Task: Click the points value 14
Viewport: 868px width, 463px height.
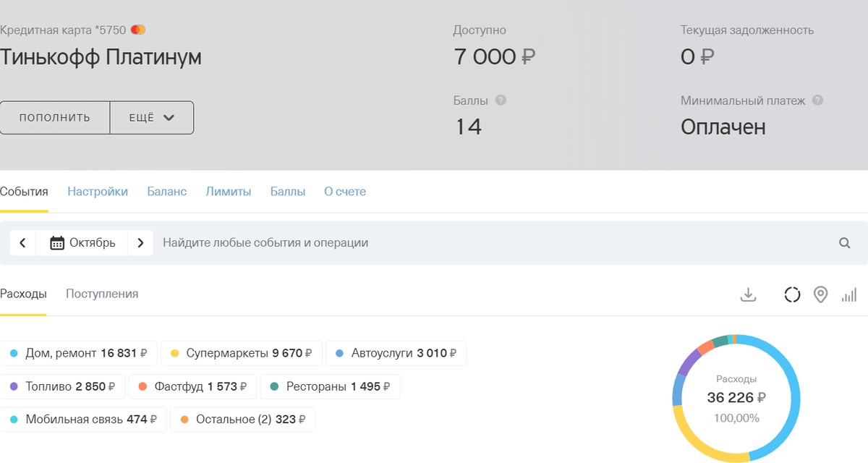Action: click(468, 127)
